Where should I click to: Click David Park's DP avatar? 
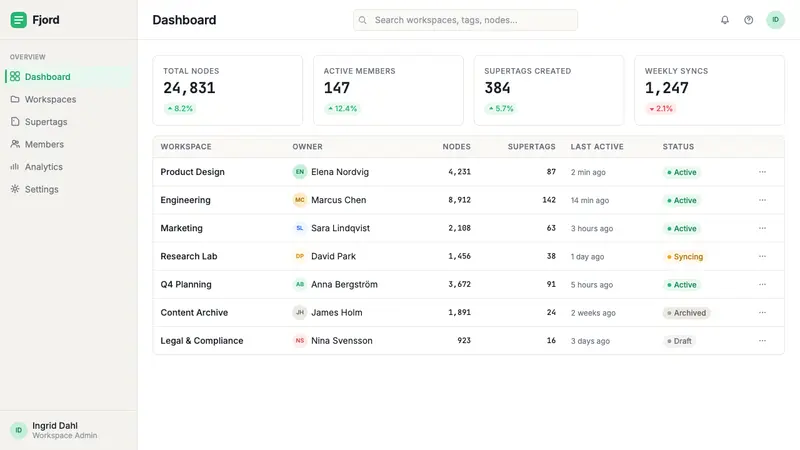pyautogui.click(x=299, y=256)
